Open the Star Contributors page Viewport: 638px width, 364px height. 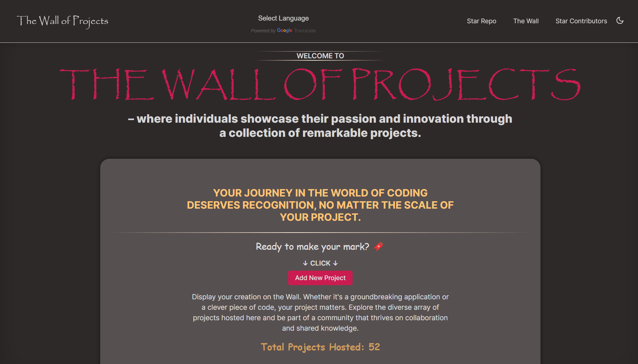point(581,21)
